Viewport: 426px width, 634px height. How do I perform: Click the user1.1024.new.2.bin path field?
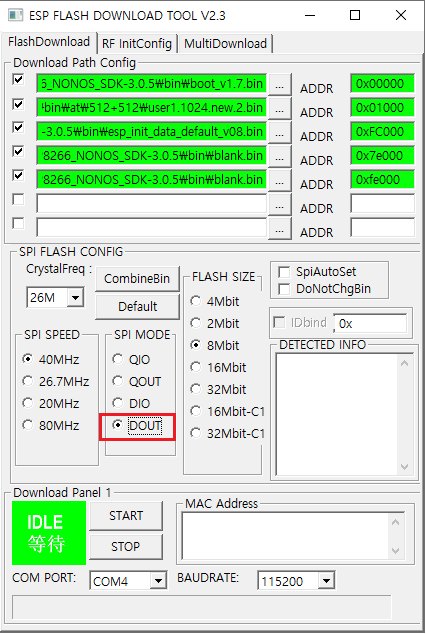(x=152, y=108)
